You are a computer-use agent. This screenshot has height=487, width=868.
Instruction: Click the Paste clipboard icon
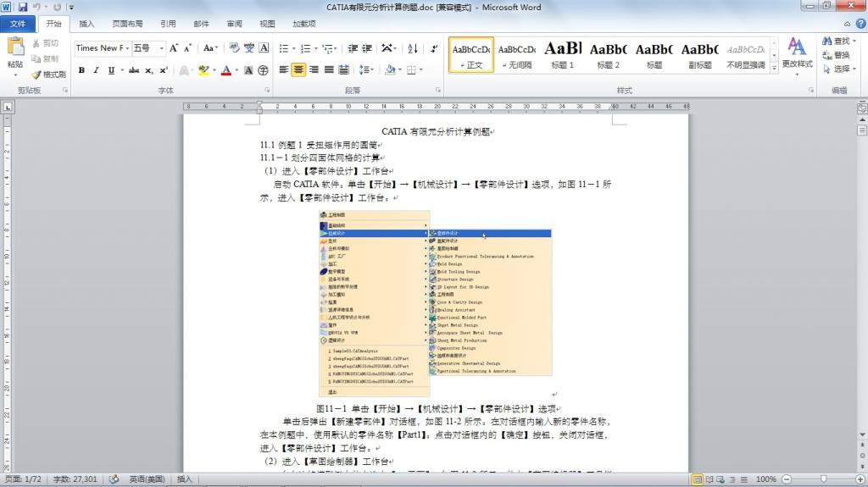[15, 47]
